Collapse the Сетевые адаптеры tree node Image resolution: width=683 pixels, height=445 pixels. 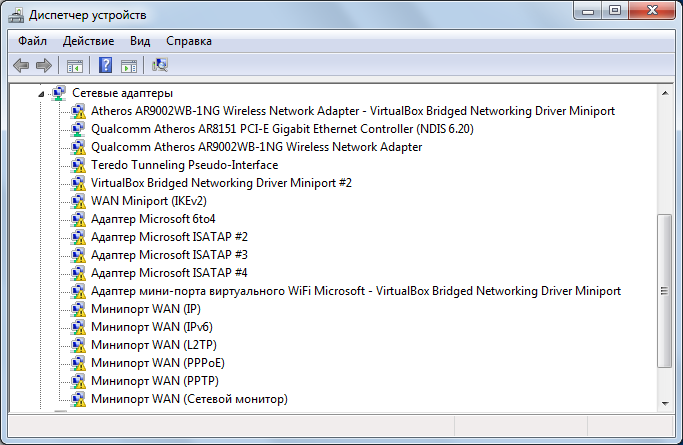point(41,94)
